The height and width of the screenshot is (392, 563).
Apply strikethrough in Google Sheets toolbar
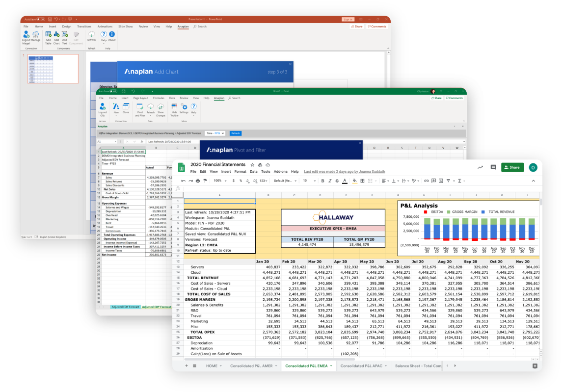pos(337,181)
